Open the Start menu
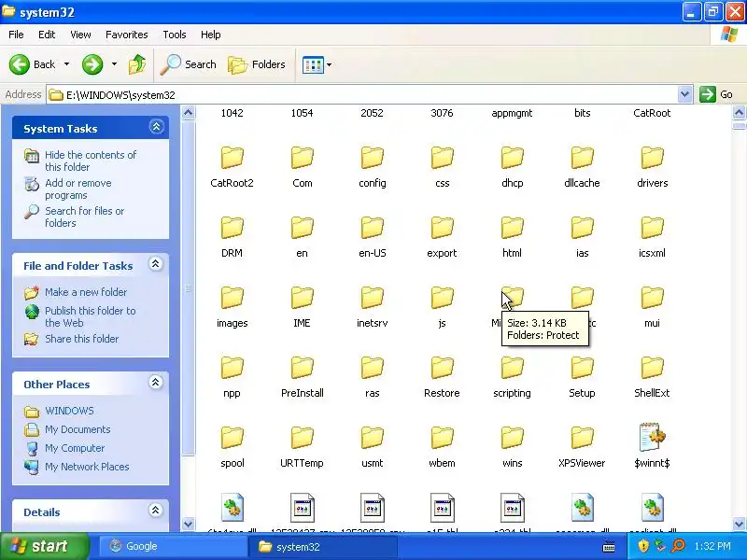Image resolution: width=747 pixels, height=560 pixels. [45, 546]
